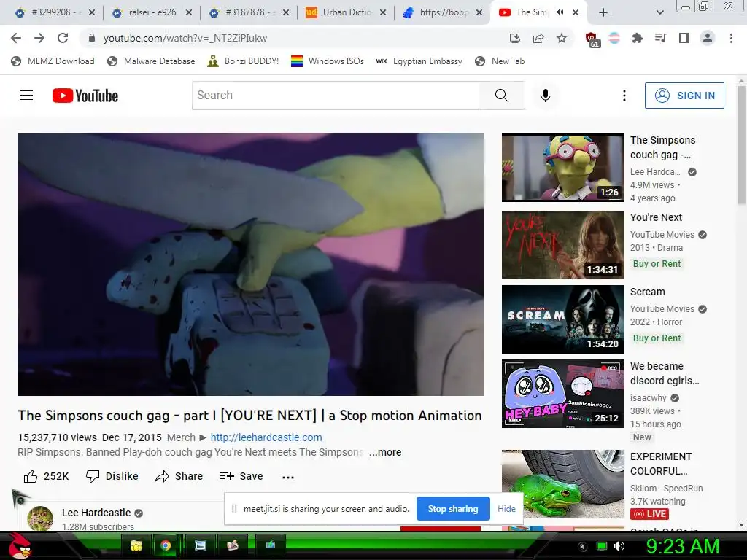Share the video
747x560 pixels.
179,476
